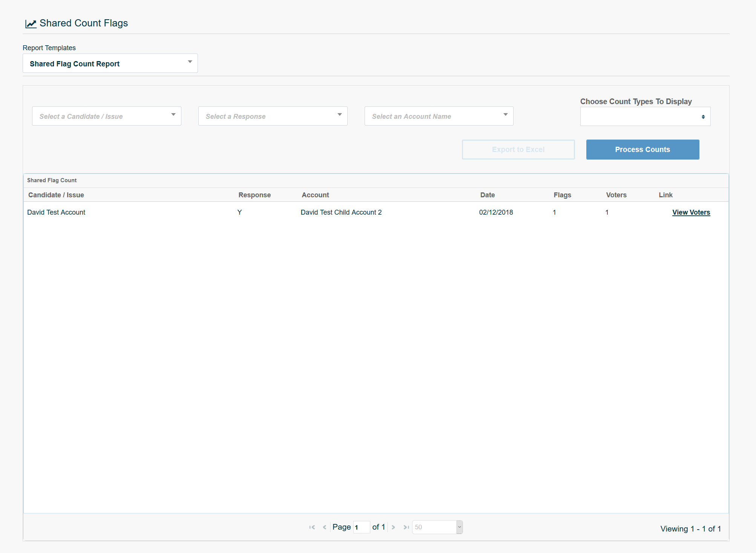
Task: Open the rows-per-page 50 dropdown
Action: (437, 527)
